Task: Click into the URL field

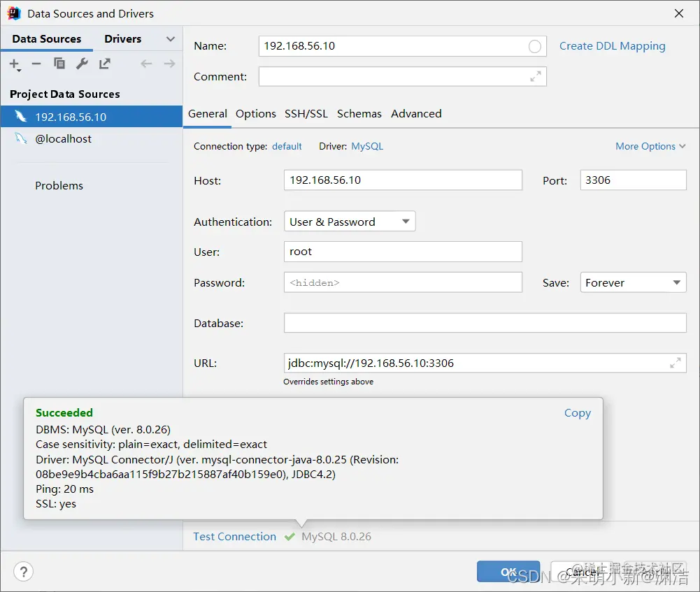Action: 485,363
